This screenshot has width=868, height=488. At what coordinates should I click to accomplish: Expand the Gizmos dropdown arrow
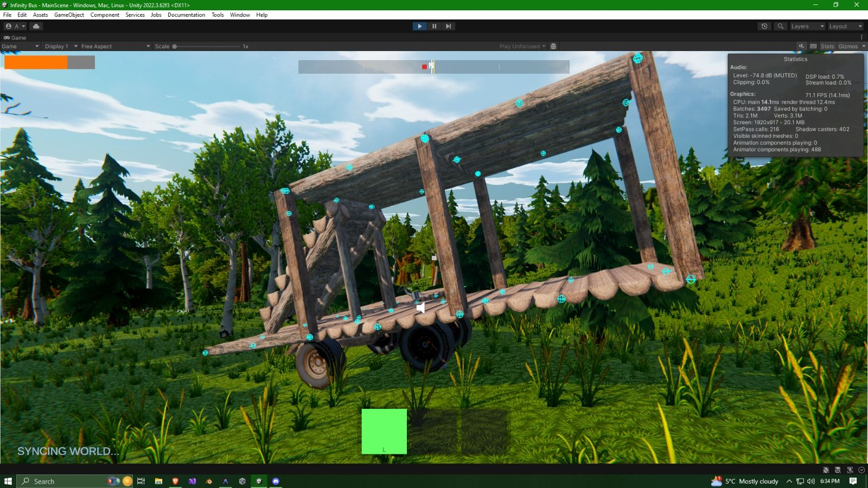click(x=864, y=46)
